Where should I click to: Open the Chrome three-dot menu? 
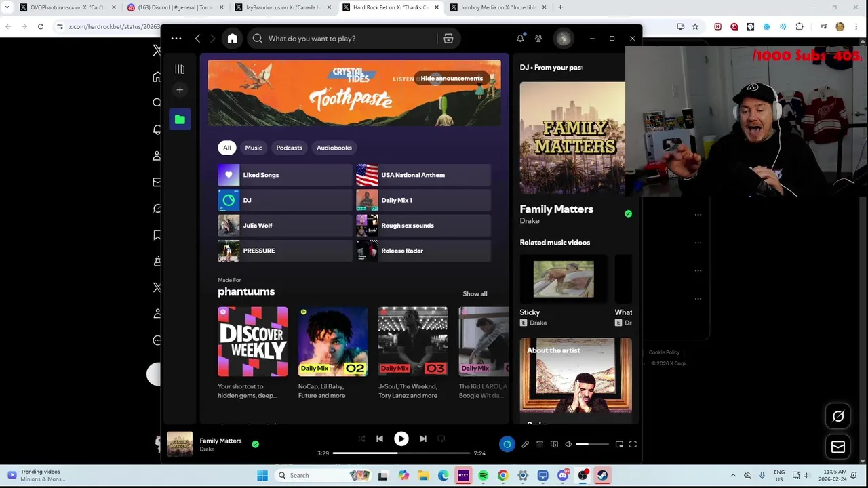click(x=856, y=26)
